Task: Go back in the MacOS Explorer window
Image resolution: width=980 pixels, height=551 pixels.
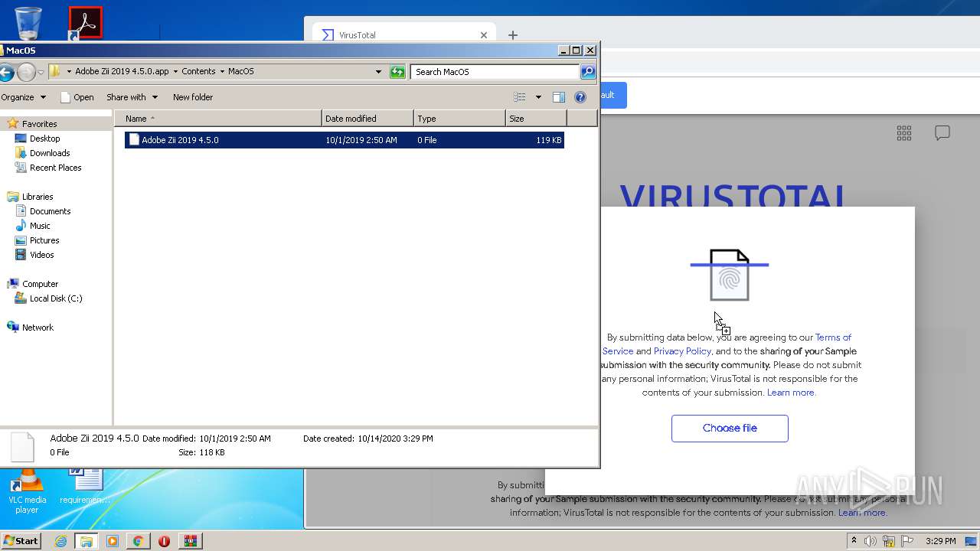Action: pos(6,72)
